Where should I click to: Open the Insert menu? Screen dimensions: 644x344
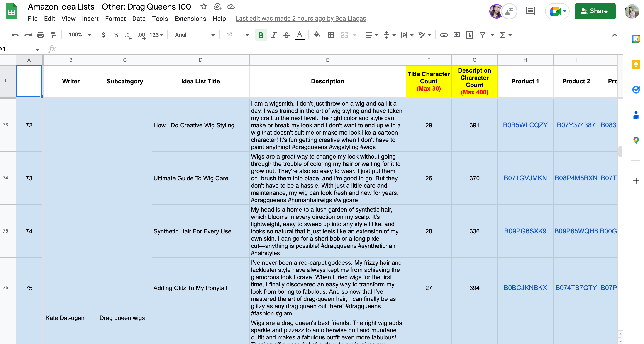90,19
